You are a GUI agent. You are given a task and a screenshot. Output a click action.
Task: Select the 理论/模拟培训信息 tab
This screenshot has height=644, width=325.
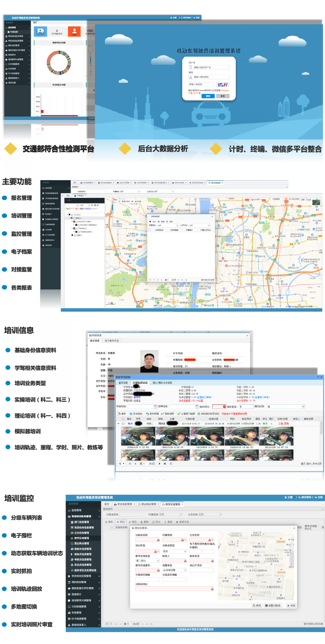[162, 383]
